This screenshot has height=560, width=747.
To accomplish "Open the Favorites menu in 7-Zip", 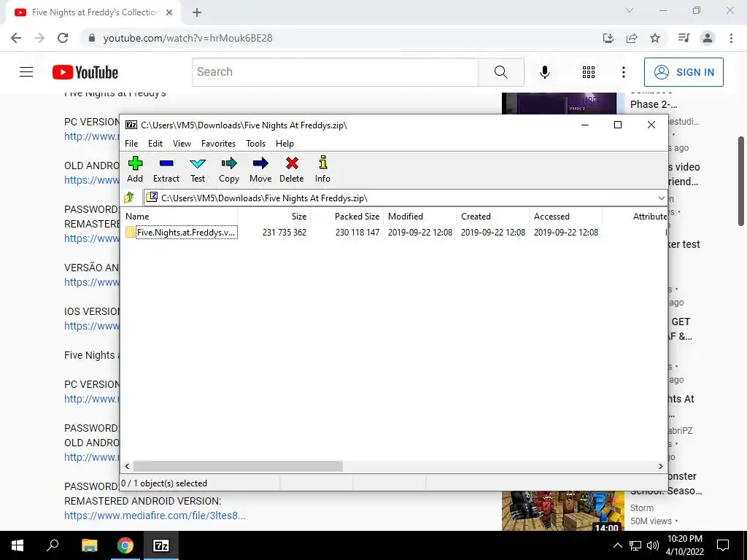I will click(x=218, y=144).
